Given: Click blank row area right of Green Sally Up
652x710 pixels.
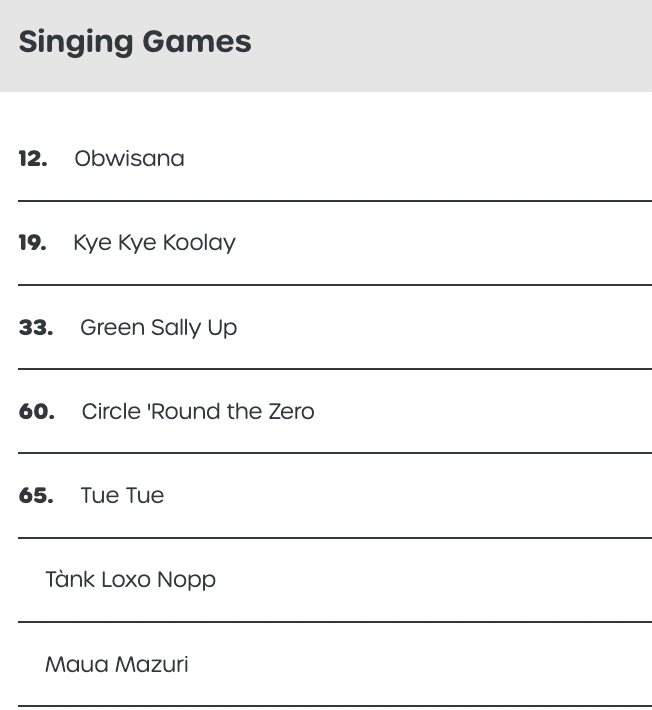Looking at the screenshot, I should pos(440,328).
